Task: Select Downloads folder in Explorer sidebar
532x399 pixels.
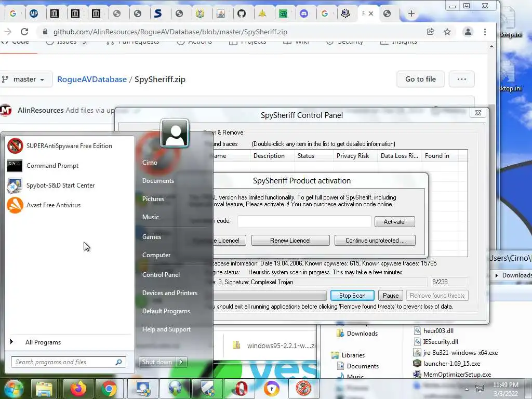Action: [357, 334]
